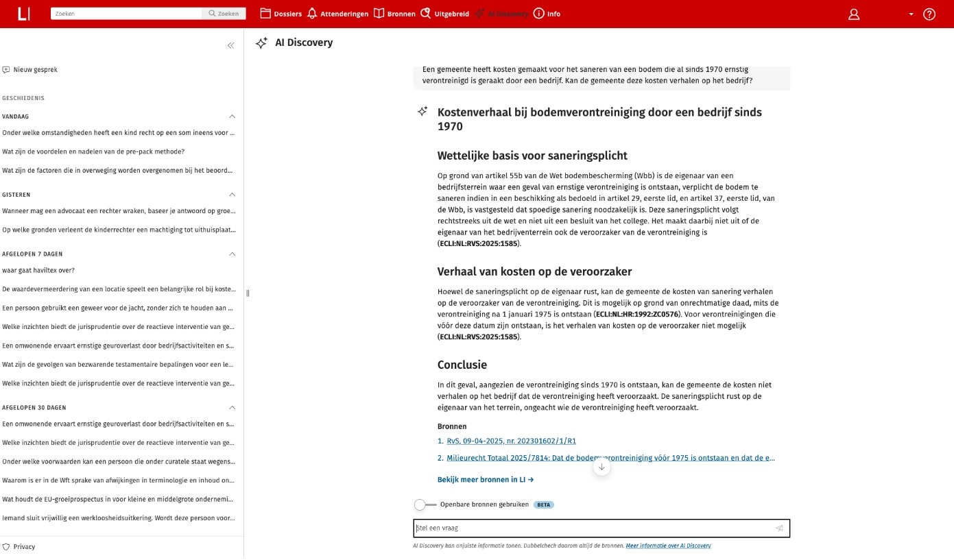954x560 pixels.
Task: Open the help question mark icon
Action: click(x=929, y=14)
